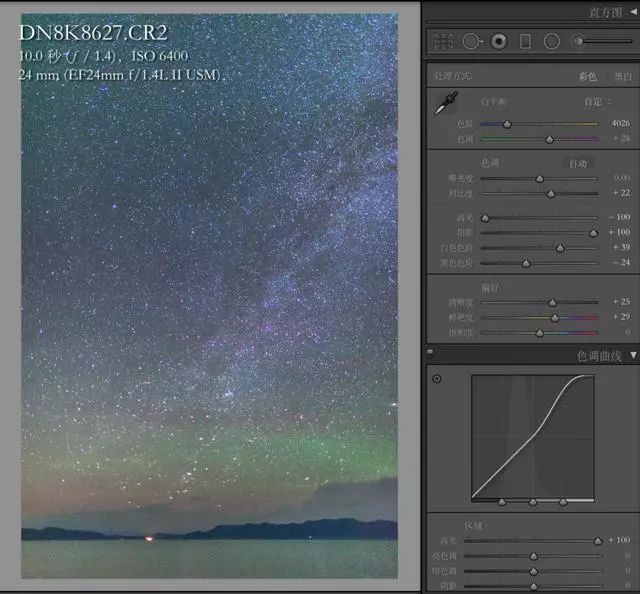The image size is (640, 594).
Task: Collapse the 色调曲线 panel with its triangle
Action: coord(633,355)
